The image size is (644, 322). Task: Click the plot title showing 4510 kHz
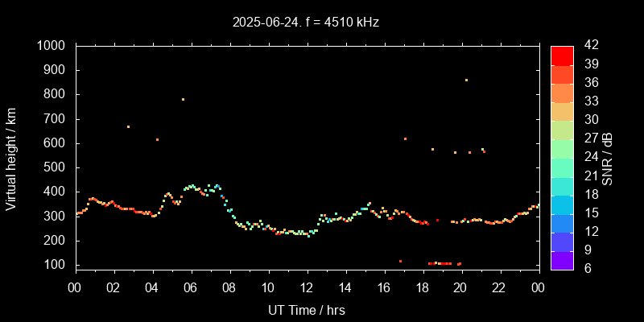304,22
